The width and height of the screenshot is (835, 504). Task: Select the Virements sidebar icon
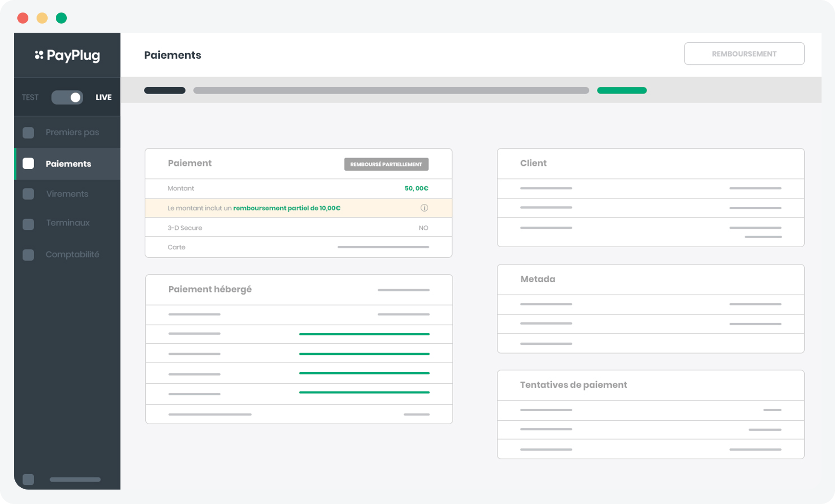[x=28, y=194]
